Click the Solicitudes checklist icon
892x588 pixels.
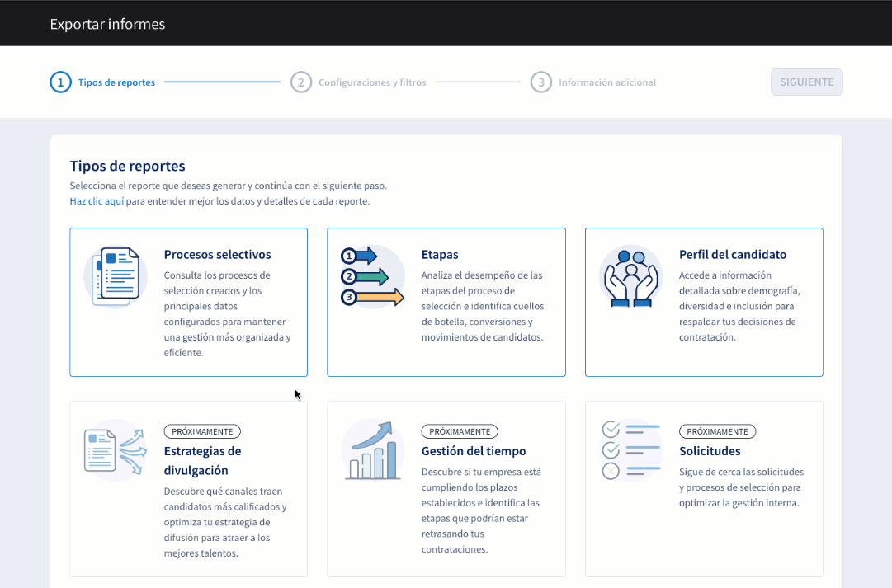630,450
